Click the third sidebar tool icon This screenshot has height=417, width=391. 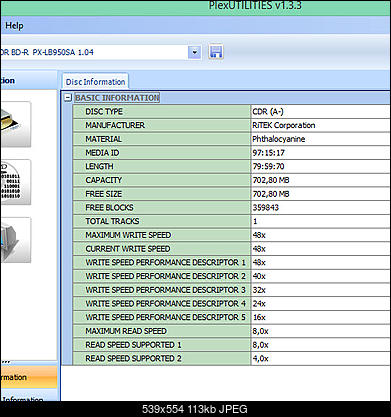[15, 240]
